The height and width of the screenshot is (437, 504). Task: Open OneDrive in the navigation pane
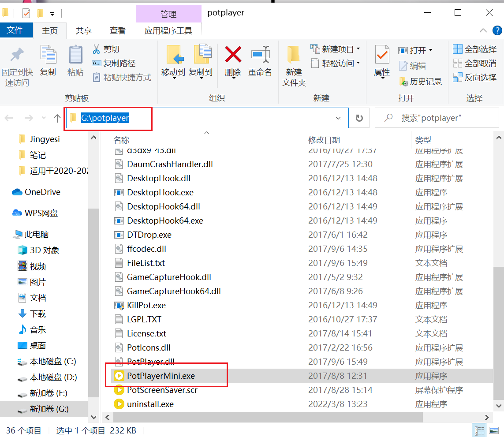click(36, 192)
